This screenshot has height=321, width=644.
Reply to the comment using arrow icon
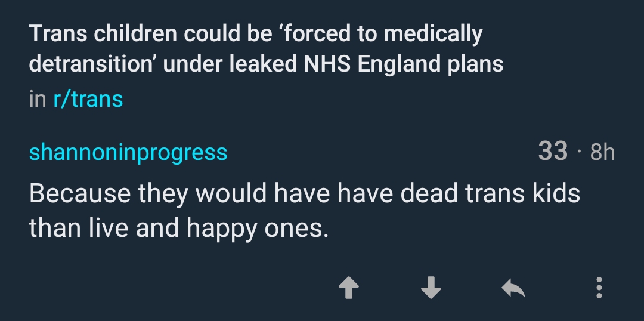513,289
